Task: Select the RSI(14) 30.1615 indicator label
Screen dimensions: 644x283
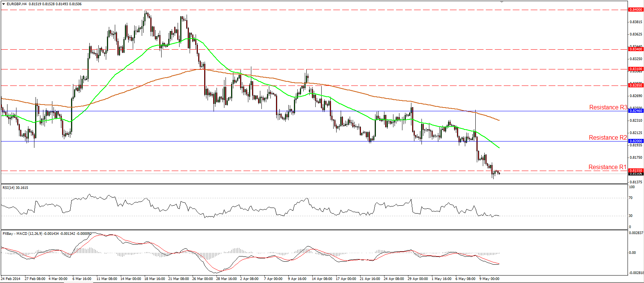Action: tap(15, 188)
